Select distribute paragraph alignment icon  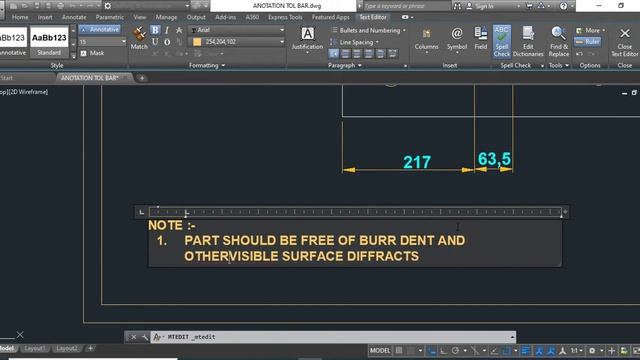392,53
